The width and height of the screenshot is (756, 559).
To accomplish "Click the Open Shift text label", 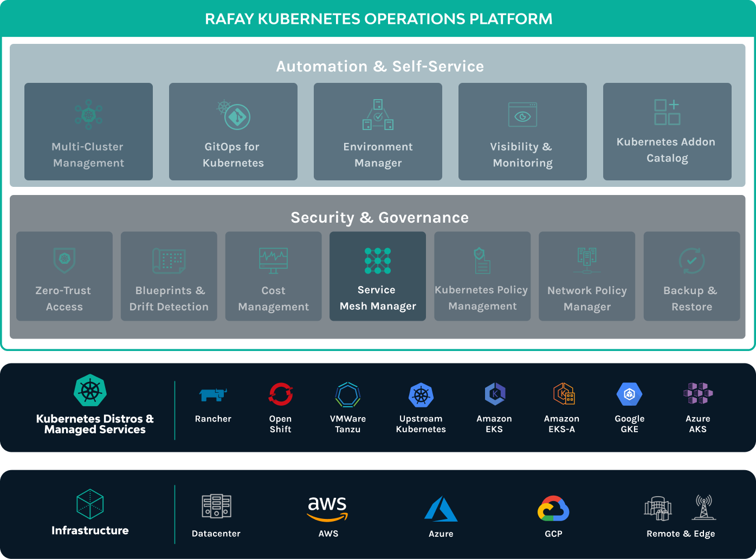I will [x=281, y=424].
